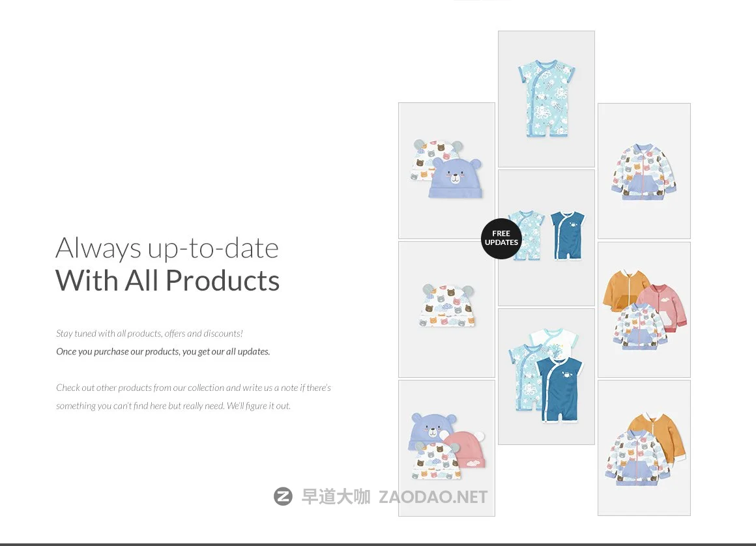Select the three rompers stack thumbnail
The width and height of the screenshot is (756, 546).
click(546, 377)
